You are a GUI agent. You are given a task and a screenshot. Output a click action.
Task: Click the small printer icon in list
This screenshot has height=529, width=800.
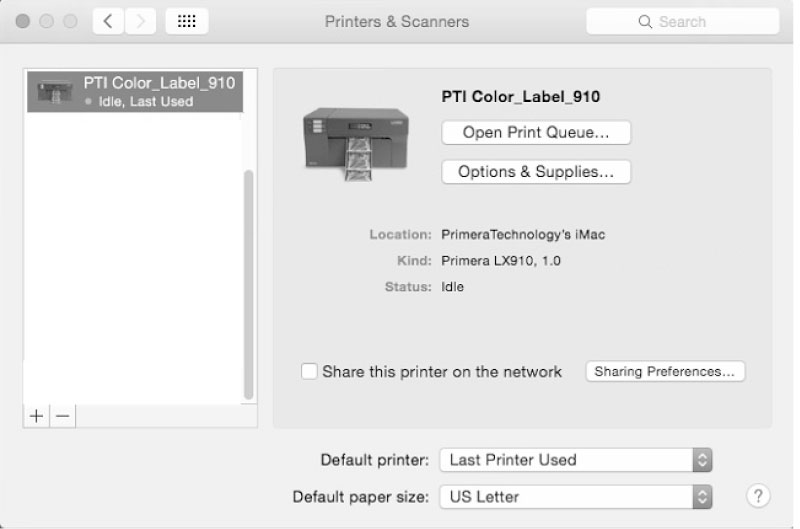point(55,92)
